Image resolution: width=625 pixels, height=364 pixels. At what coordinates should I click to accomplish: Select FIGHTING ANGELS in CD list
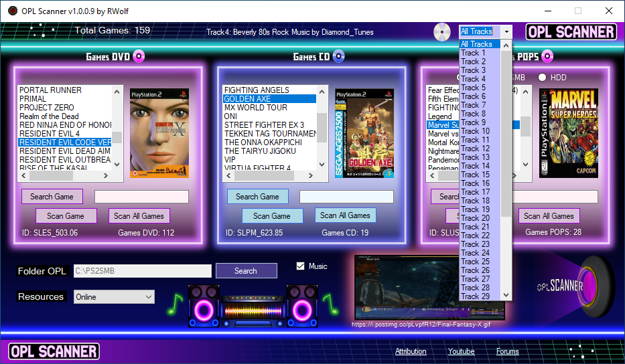pyautogui.click(x=270, y=90)
